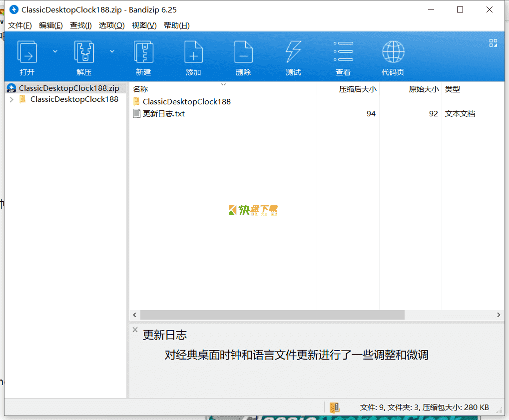Click the Extract (解压) toolbar icon
The width and height of the screenshot is (509, 420).
(84, 52)
